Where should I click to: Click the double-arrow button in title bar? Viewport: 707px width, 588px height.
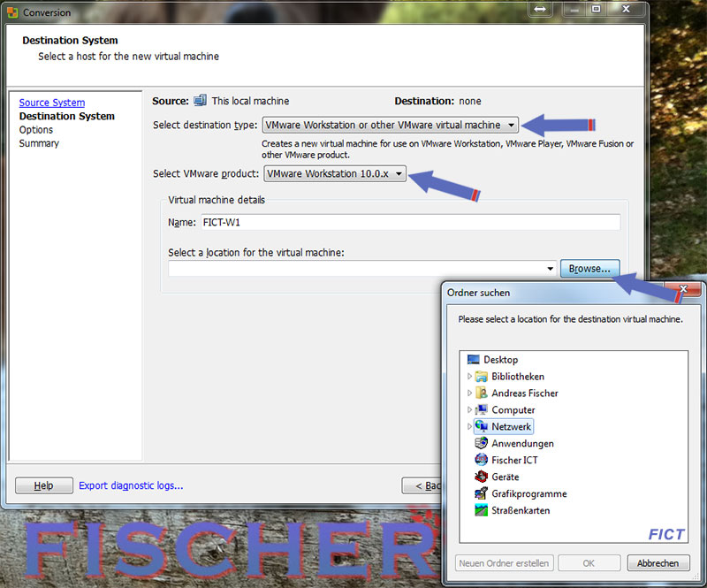pos(540,9)
